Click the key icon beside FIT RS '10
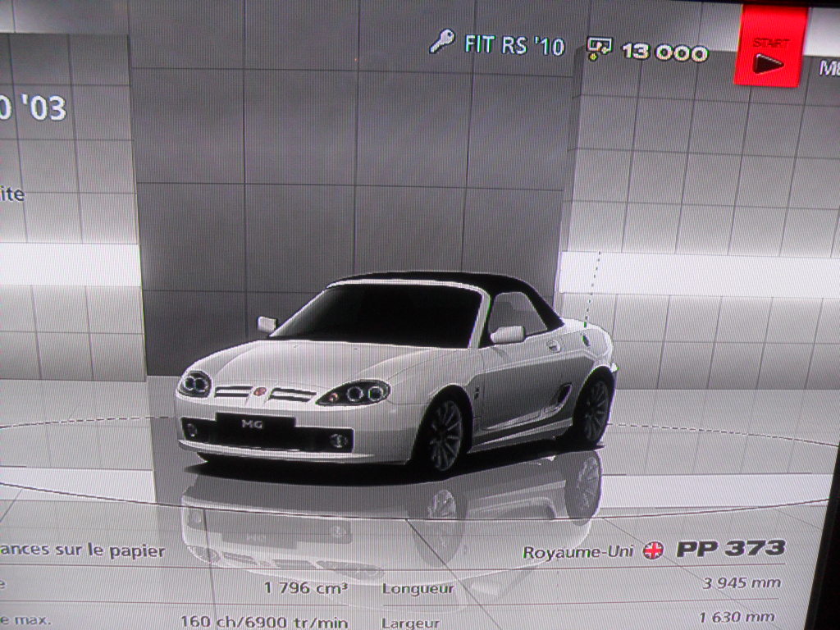This screenshot has height=630, width=840. click(442, 41)
